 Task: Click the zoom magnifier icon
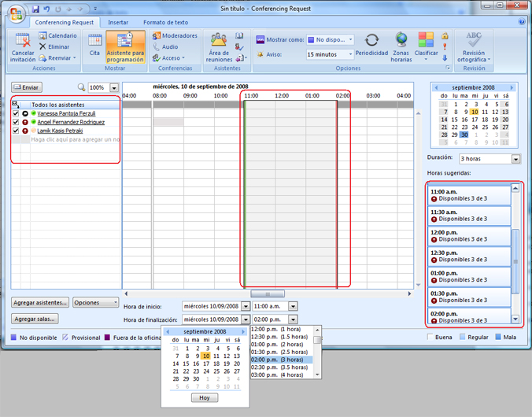click(x=81, y=87)
